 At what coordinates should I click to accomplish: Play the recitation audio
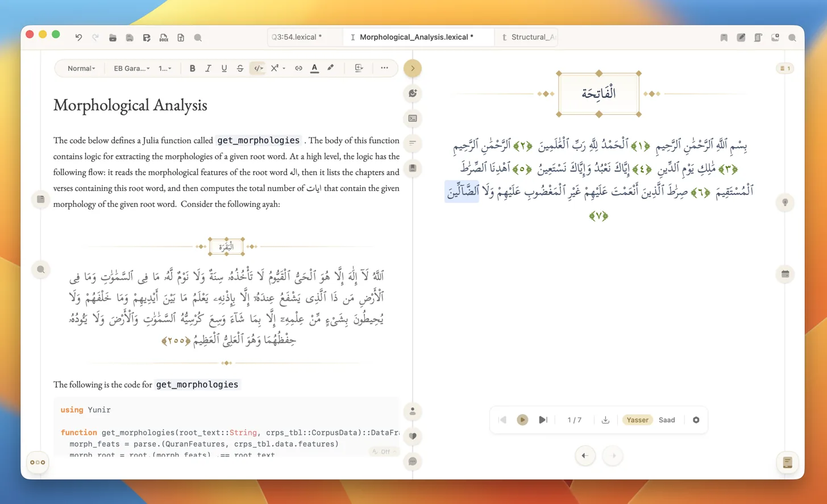pos(522,420)
